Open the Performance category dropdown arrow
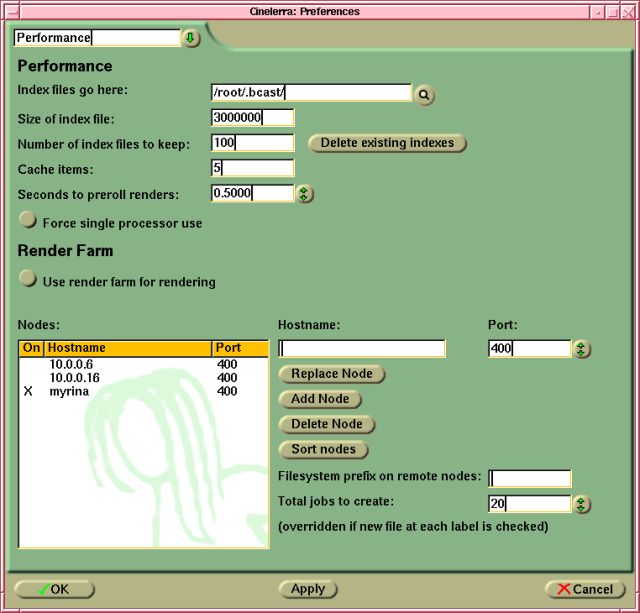 click(191, 38)
